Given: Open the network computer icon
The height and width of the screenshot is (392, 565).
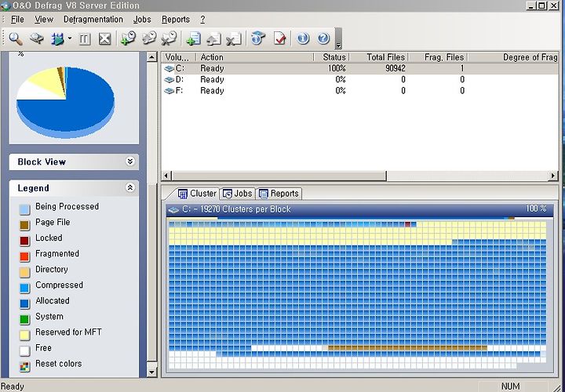Looking at the screenshot, I should click(258, 38).
